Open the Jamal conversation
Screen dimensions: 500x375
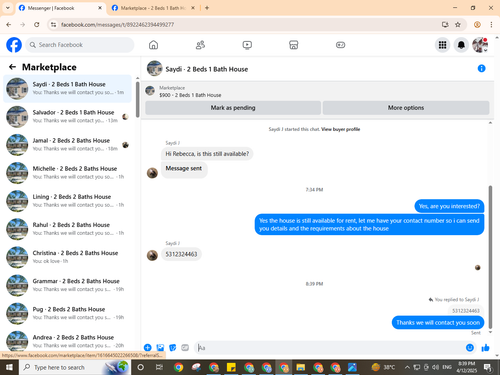[67, 145]
